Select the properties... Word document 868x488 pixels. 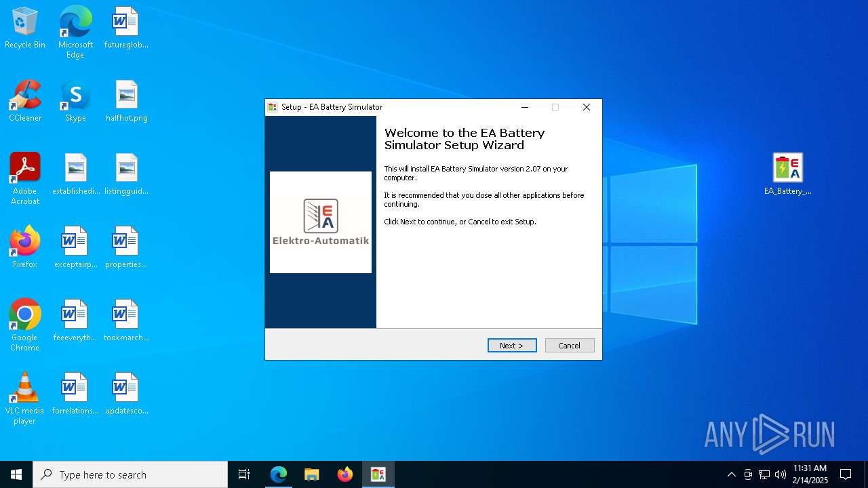126,247
